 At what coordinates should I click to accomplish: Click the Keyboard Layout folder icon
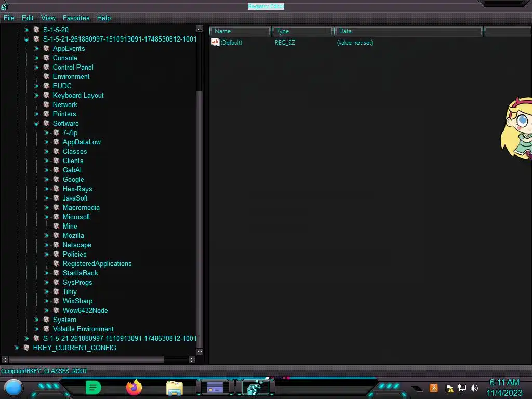[46, 96]
